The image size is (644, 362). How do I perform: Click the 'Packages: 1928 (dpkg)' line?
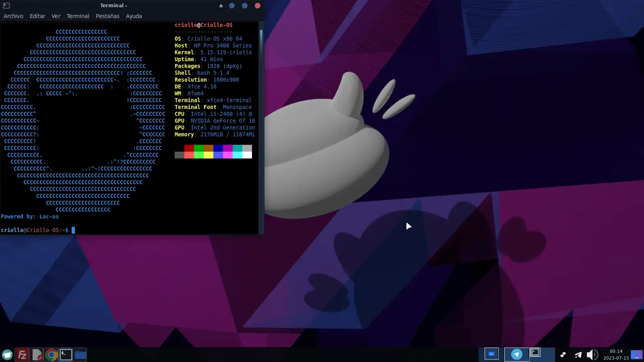pos(208,66)
